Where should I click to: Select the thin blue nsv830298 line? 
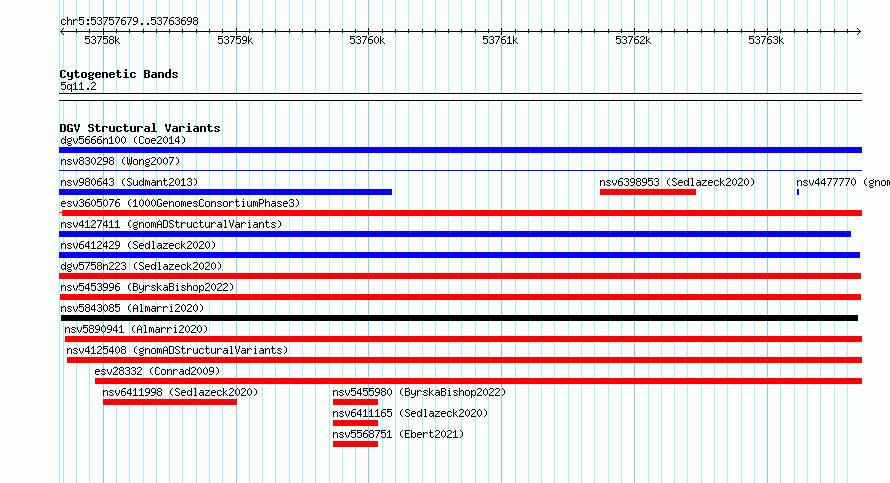coord(460,171)
